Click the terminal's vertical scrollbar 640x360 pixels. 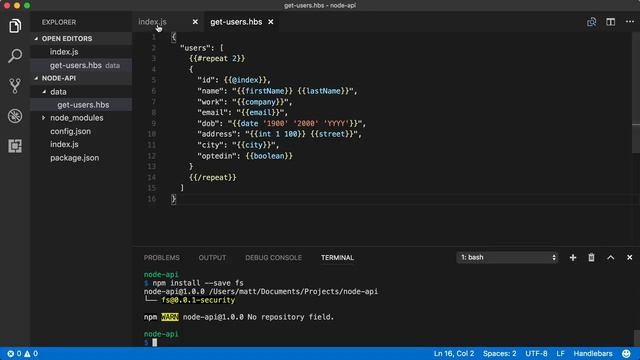(637, 338)
